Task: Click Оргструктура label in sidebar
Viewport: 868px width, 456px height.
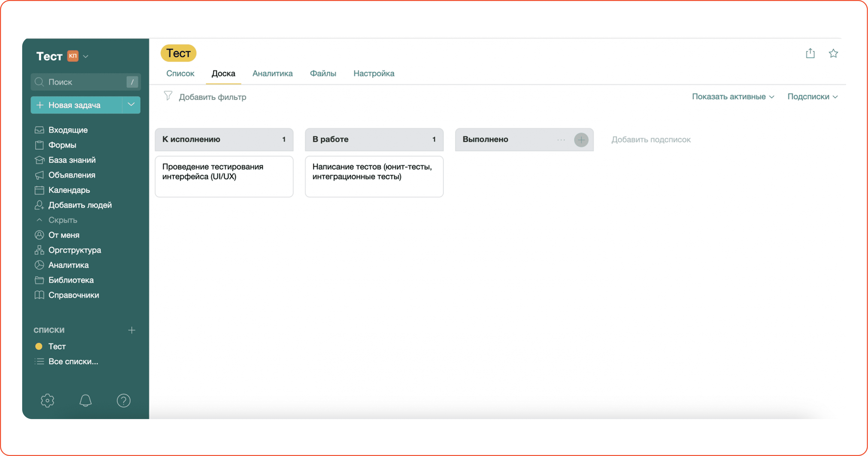Action: [75, 250]
